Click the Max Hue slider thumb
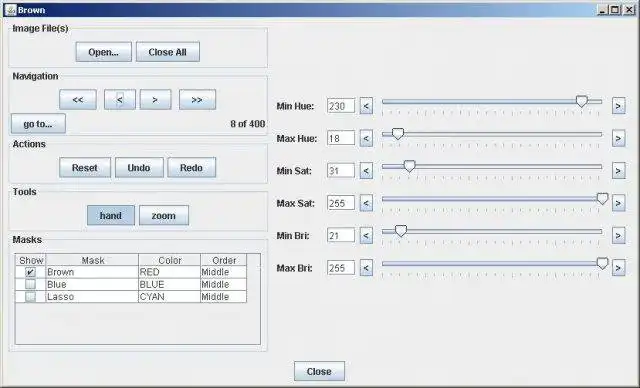The height and width of the screenshot is (388, 640). [398, 133]
